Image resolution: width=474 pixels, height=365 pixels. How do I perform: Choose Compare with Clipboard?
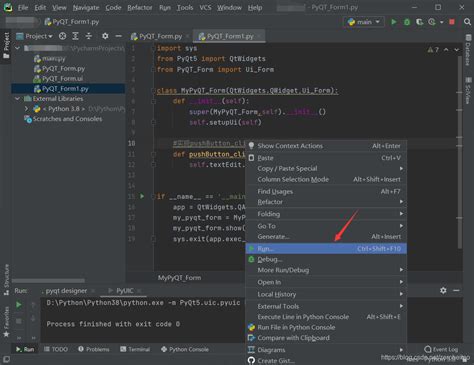(x=326, y=338)
